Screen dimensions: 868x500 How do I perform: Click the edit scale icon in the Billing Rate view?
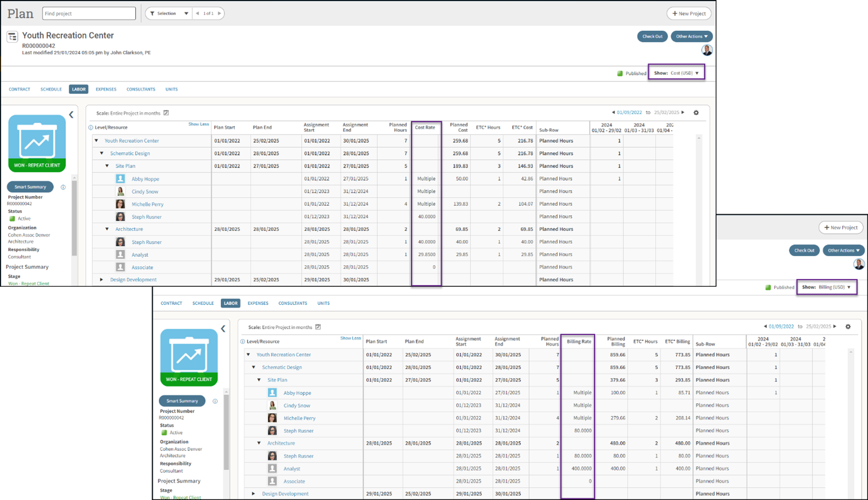[318, 327]
